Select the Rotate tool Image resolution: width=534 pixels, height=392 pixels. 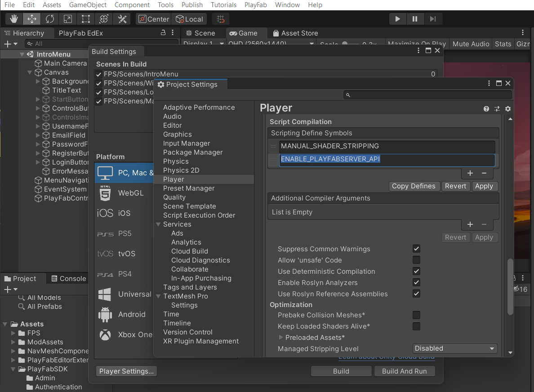pyautogui.click(x=50, y=19)
